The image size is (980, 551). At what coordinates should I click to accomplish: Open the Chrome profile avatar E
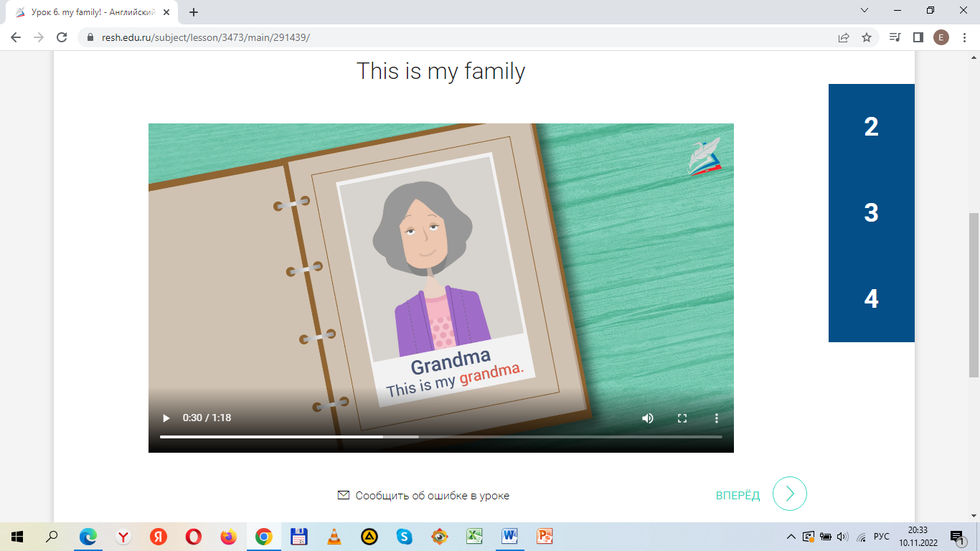click(x=941, y=37)
